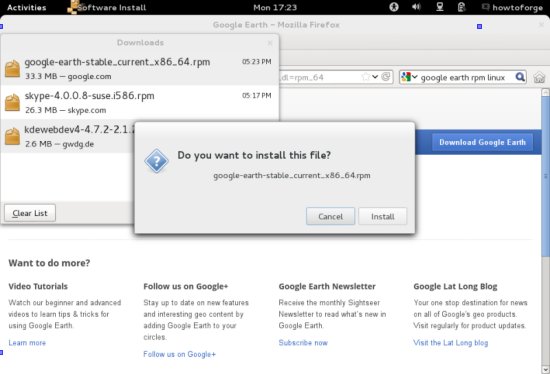The width and height of the screenshot is (550, 374).
Task: Click the Install button
Action: coord(383,216)
